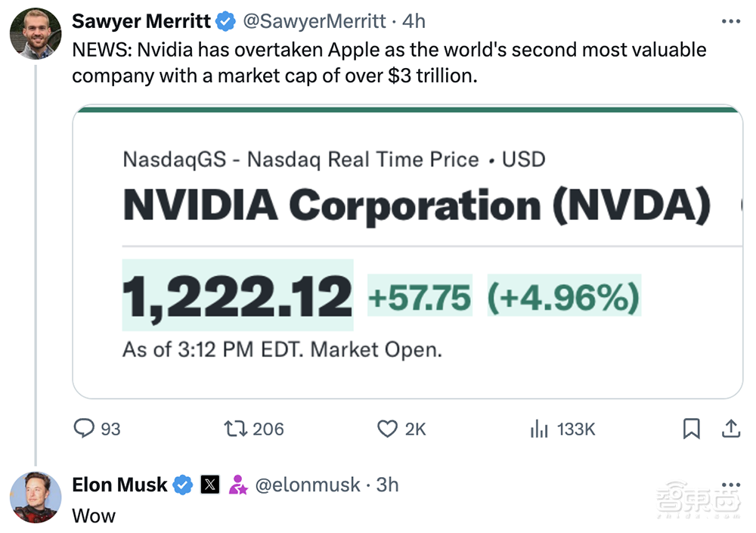The image size is (756, 533).
Task: Click the Sawyer Merritt display name
Action: click(141, 22)
